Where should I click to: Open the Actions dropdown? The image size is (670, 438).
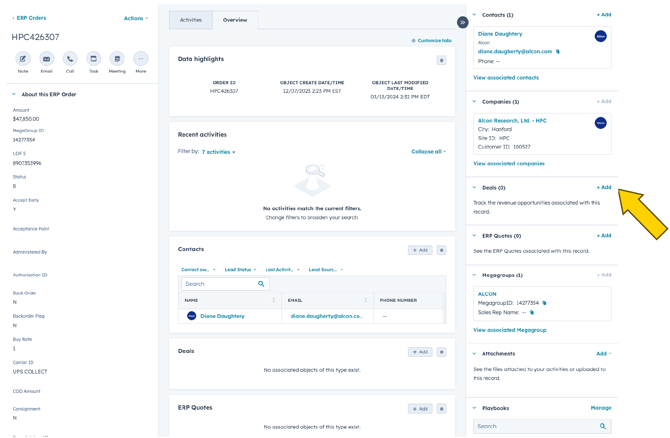tap(135, 18)
